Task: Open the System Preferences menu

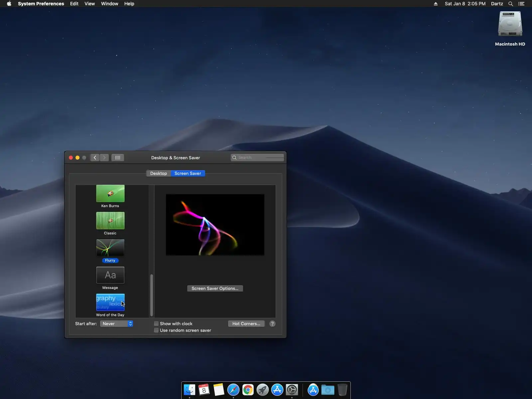Action: click(41, 4)
